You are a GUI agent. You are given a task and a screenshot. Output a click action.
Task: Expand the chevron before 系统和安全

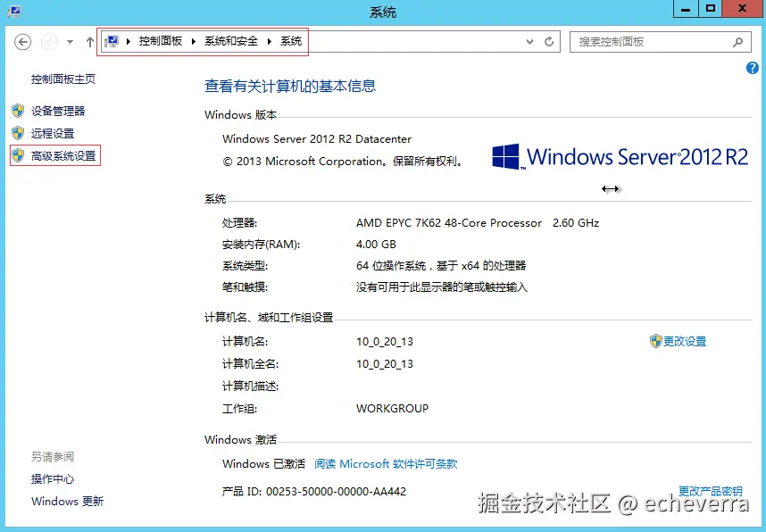tap(194, 42)
